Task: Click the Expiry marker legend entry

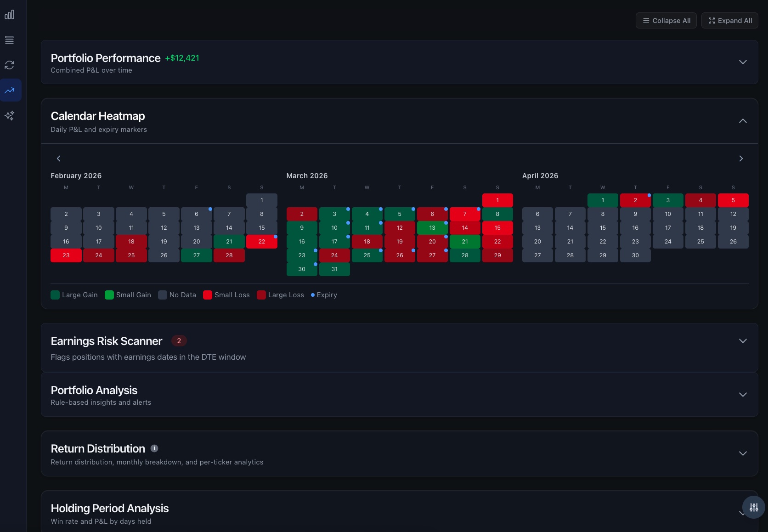Action: [x=324, y=295]
